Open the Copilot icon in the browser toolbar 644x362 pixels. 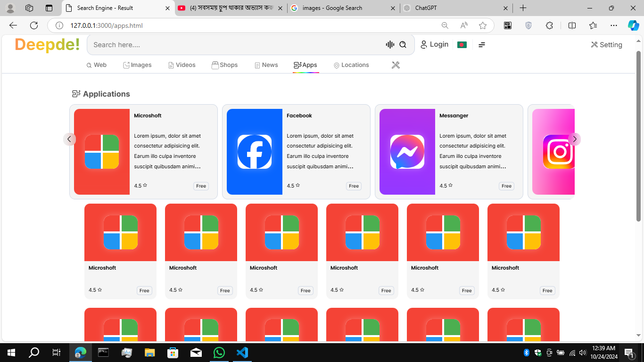click(634, 25)
